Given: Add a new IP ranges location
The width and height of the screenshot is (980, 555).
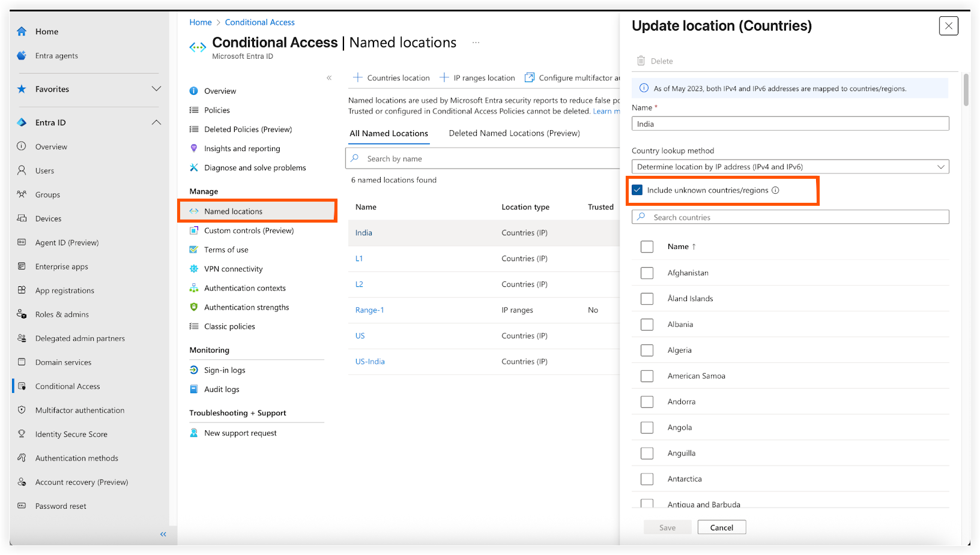Looking at the screenshot, I should click(477, 77).
